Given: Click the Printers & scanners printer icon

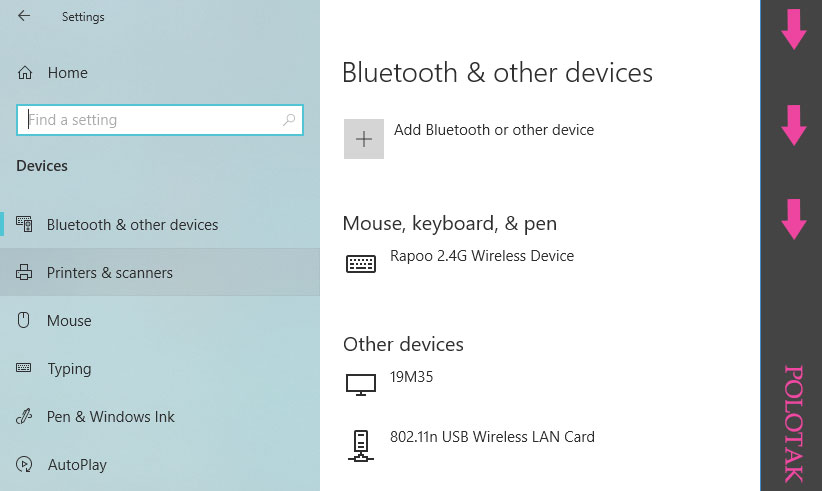Looking at the screenshot, I should point(24,272).
